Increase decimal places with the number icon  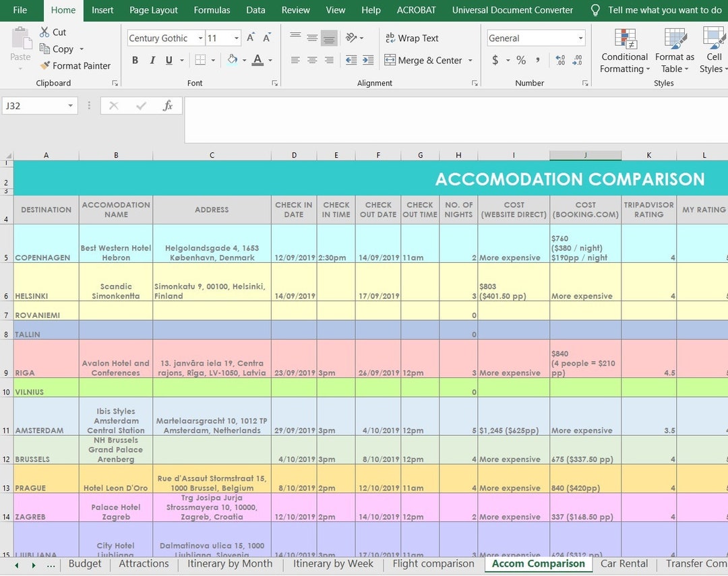click(x=559, y=60)
